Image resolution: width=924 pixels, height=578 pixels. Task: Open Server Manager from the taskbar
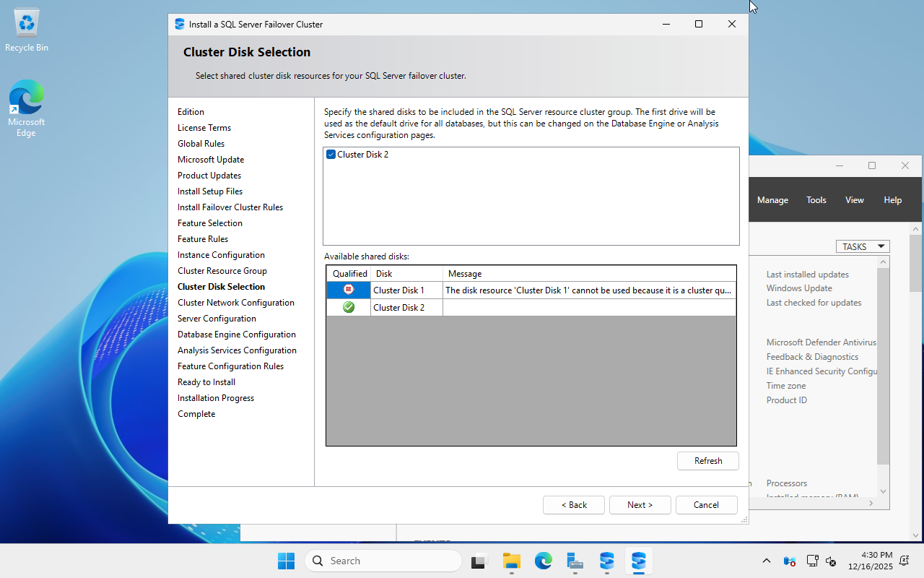pyautogui.click(x=575, y=561)
